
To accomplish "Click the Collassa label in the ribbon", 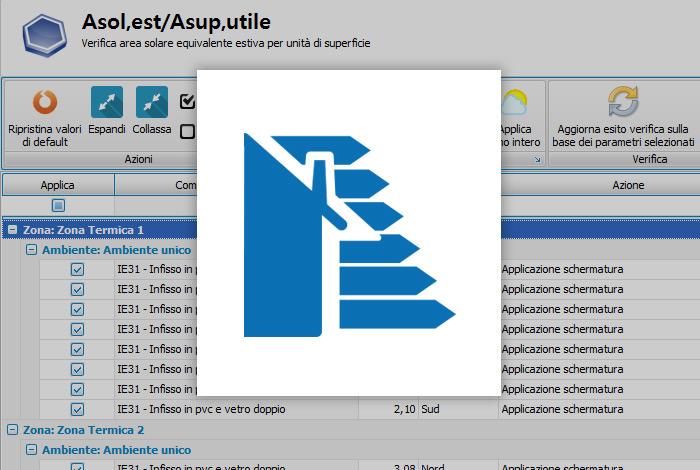I will [152, 129].
